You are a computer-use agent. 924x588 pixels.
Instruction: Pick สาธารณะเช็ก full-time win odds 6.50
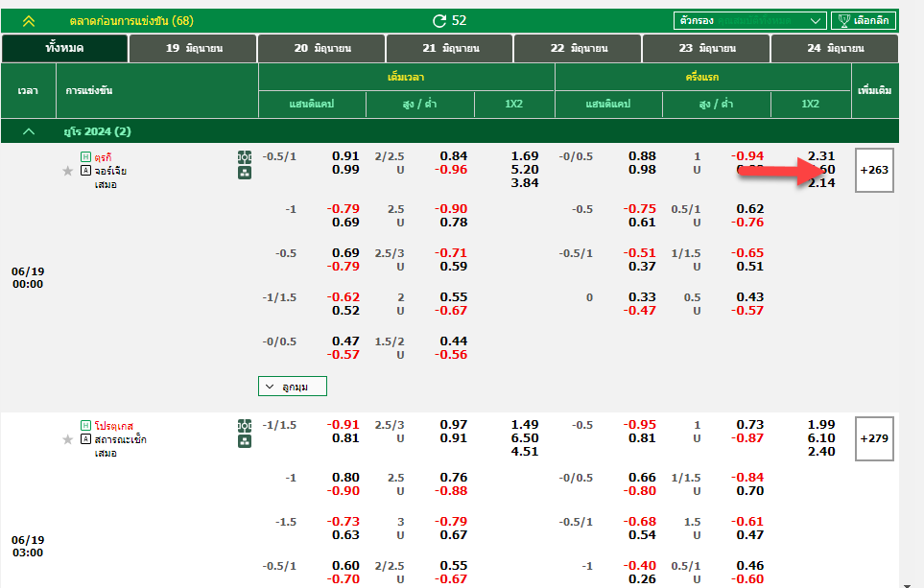[x=525, y=438]
